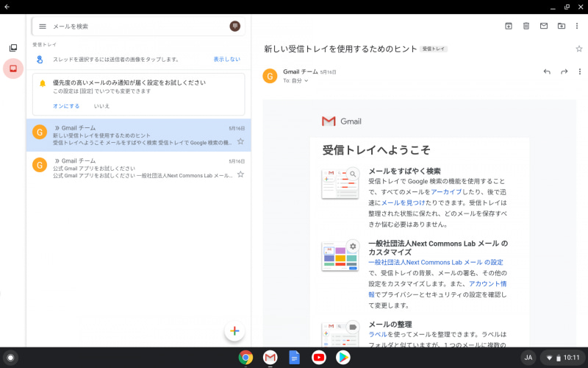The image size is (588, 368).
Task: Click the JA input method indicator
Action: click(x=528, y=358)
